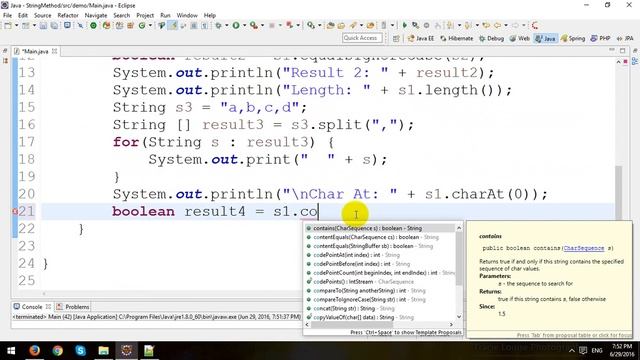Screen dimensions: 640x360
Task: Click the Back navigation arrow icon
Action: click(x=497, y=25)
